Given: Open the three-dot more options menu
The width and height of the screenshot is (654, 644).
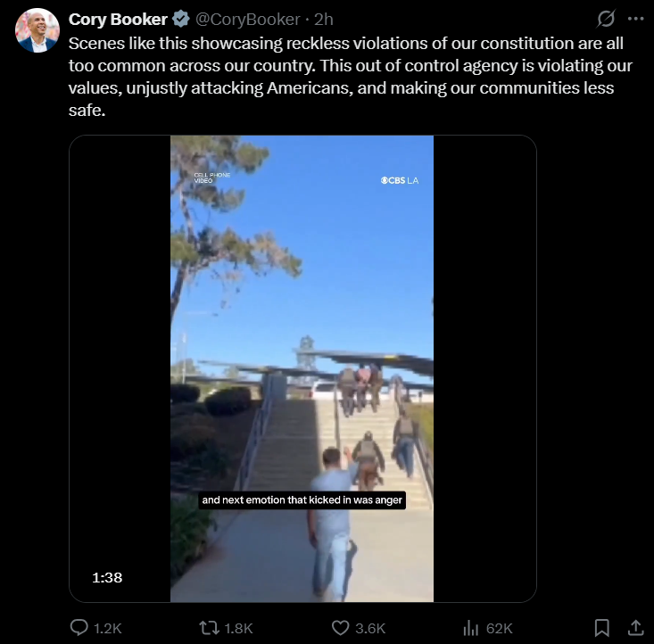Looking at the screenshot, I should [x=635, y=19].
